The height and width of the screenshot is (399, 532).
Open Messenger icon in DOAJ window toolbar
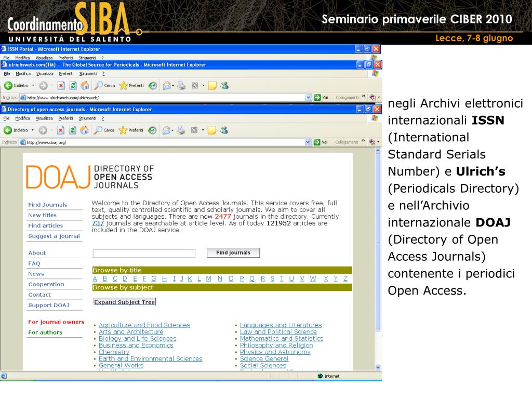(223, 130)
